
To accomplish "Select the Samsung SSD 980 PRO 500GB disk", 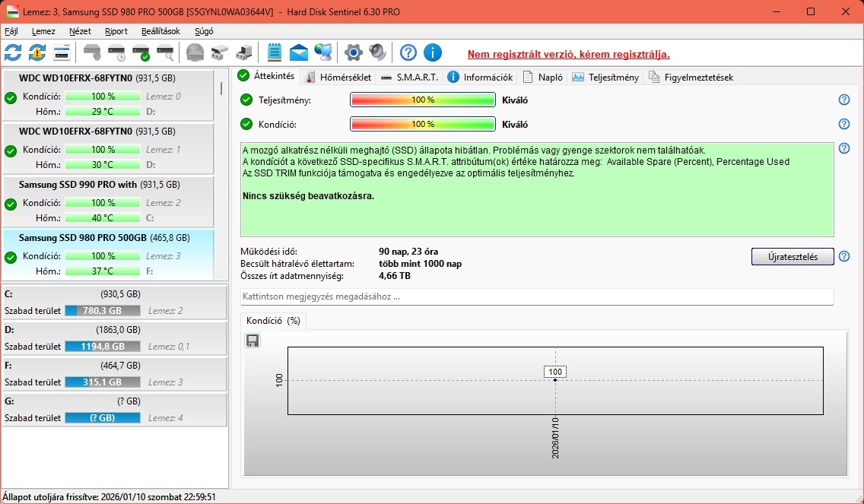I will point(109,255).
